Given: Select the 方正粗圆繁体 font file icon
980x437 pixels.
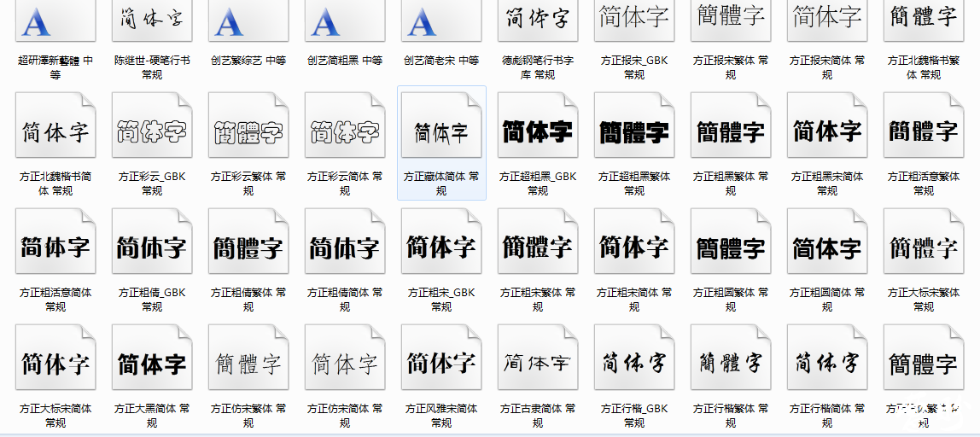Looking at the screenshot, I should 731,242.
